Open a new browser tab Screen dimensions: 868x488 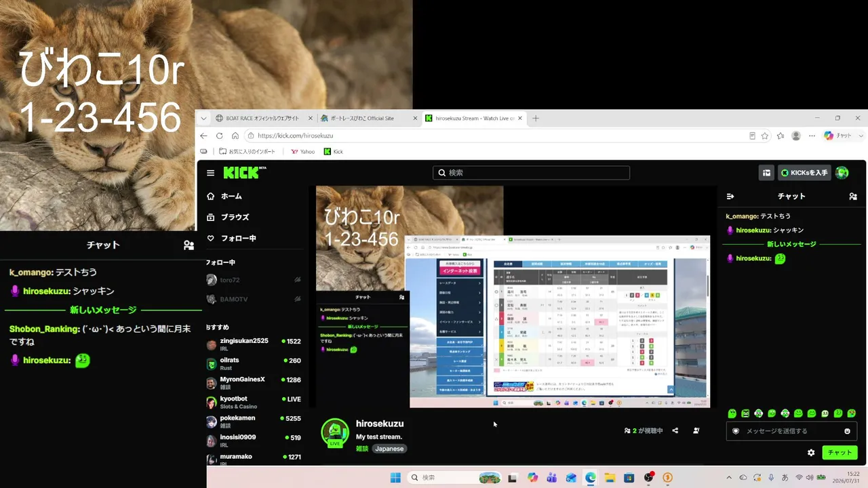(536, 118)
